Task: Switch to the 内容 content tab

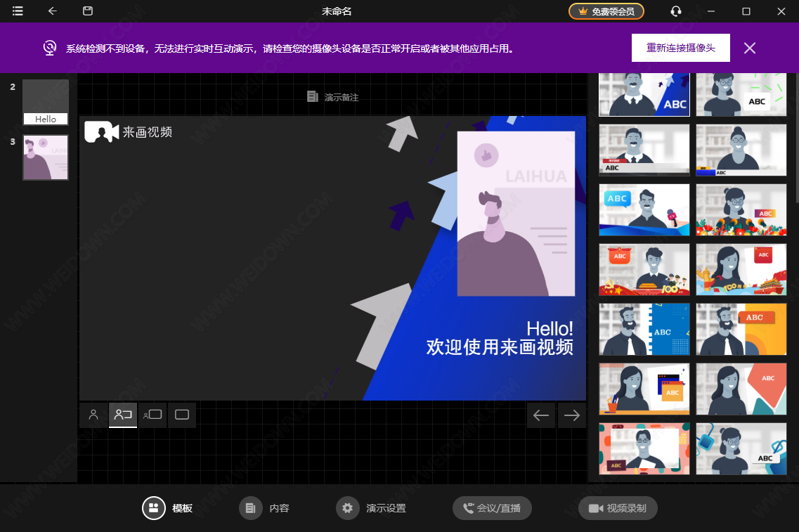Action: [264, 508]
